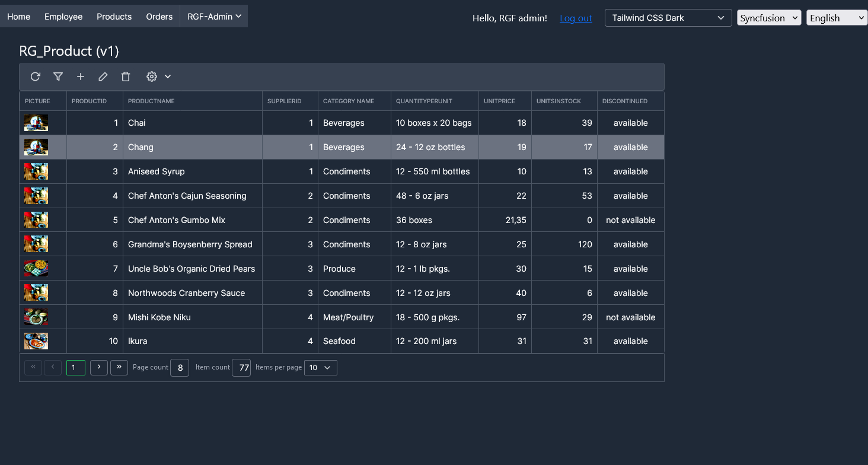868x465 pixels.
Task: Add a new product with plus icon
Action: 81,77
